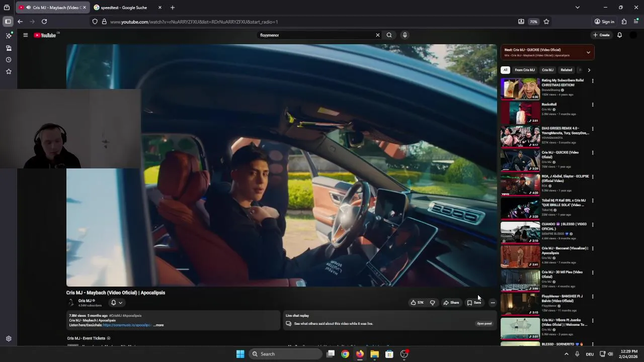This screenshot has height=362, width=644.
Task: Open the browser application menu
Action: [636, 22]
